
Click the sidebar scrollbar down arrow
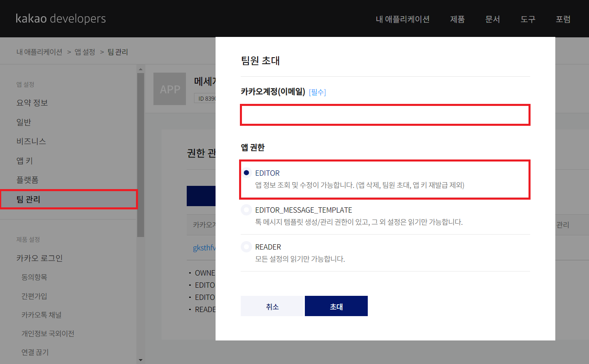(140, 360)
